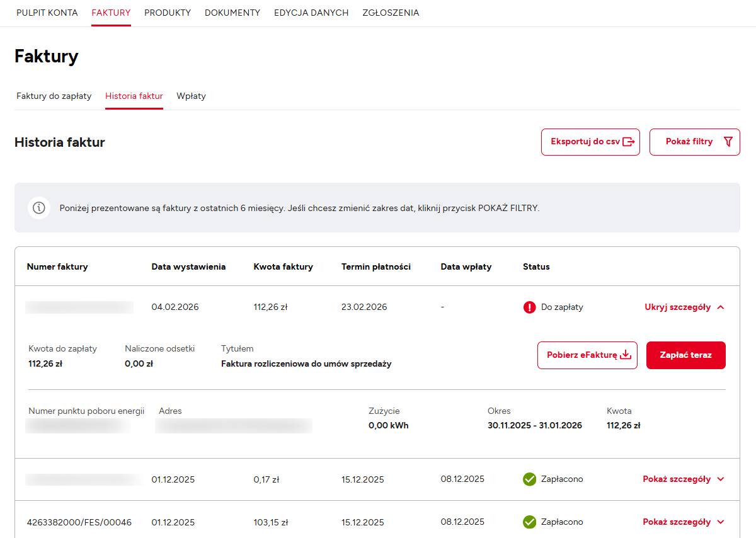Screen dimensions: 756x538
Task: Click the green checkmark icon on the 0,17 zł invoice
Action: 529,479
